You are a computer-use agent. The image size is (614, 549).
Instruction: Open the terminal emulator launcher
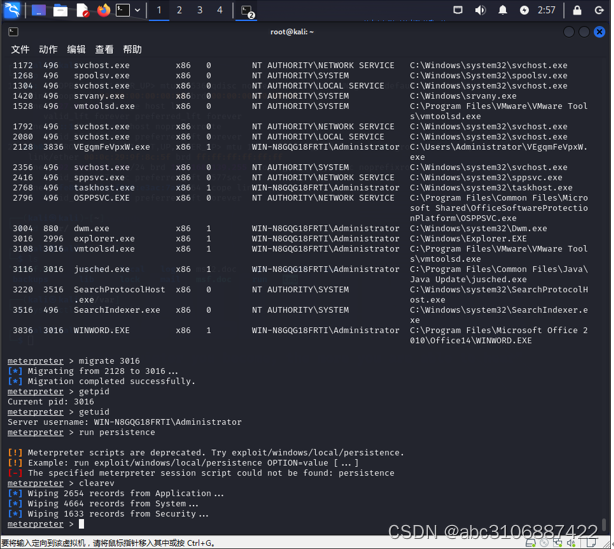(123, 10)
